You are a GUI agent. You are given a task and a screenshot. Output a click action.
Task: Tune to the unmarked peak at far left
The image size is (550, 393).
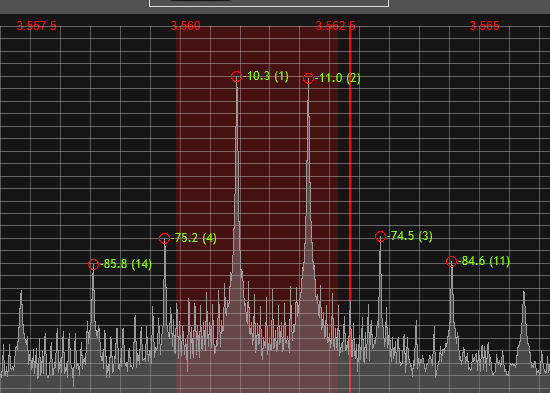21,293
